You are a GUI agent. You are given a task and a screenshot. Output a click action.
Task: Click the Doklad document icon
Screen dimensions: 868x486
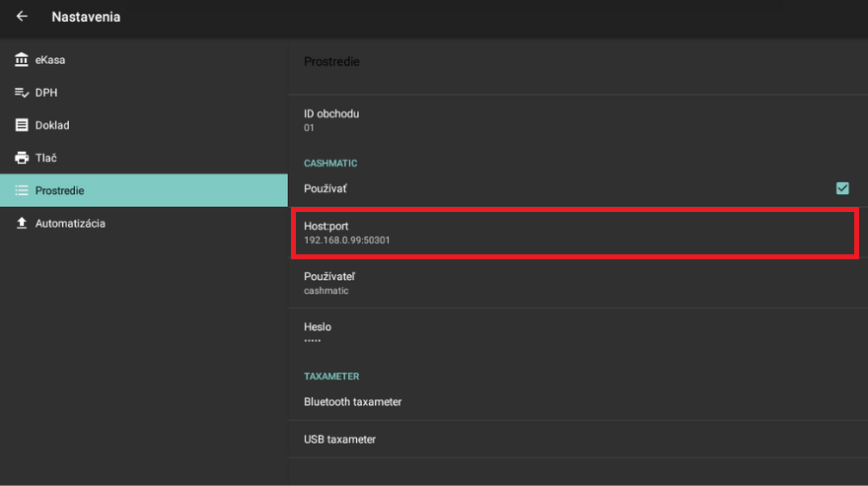(22, 125)
